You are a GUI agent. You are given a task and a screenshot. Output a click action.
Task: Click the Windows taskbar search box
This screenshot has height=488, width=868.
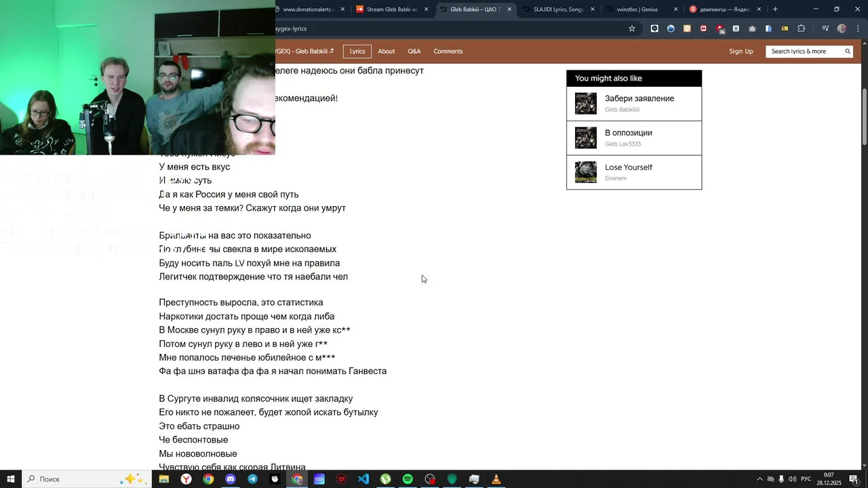[87, 479]
